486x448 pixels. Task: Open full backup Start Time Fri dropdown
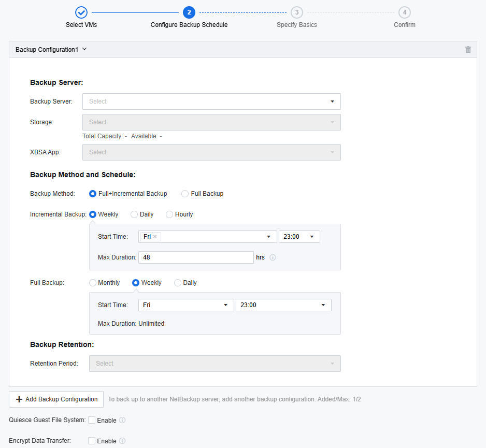pyautogui.click(x=186, y=305)
